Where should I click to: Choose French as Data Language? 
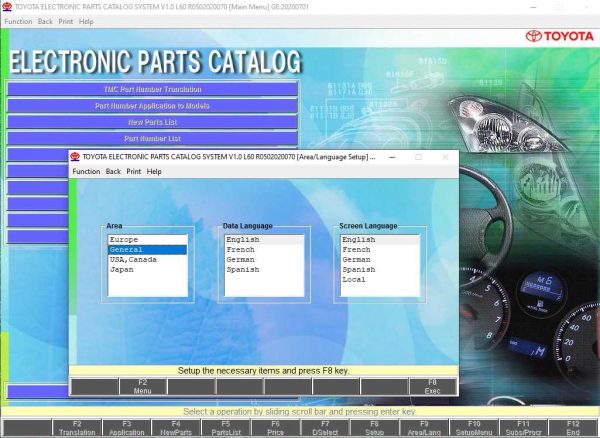(264, 250)
